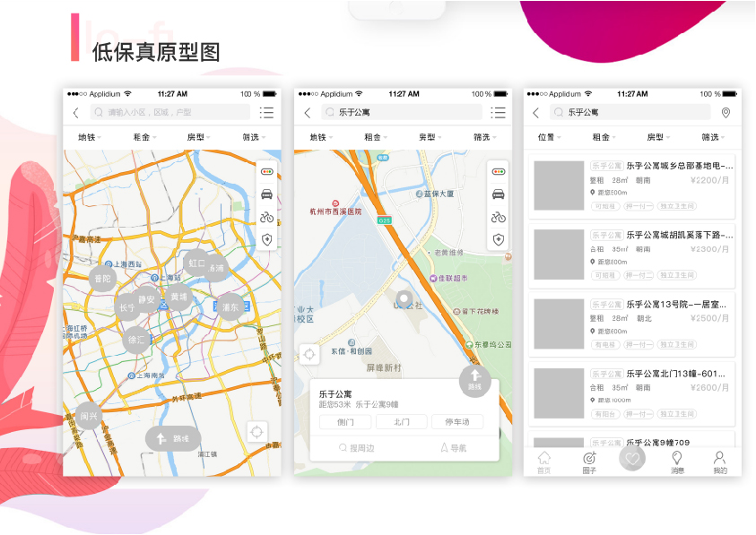Screen dimensions: 756x535
Task: Go to 消息 tab
Action: (x=677, y=462)
